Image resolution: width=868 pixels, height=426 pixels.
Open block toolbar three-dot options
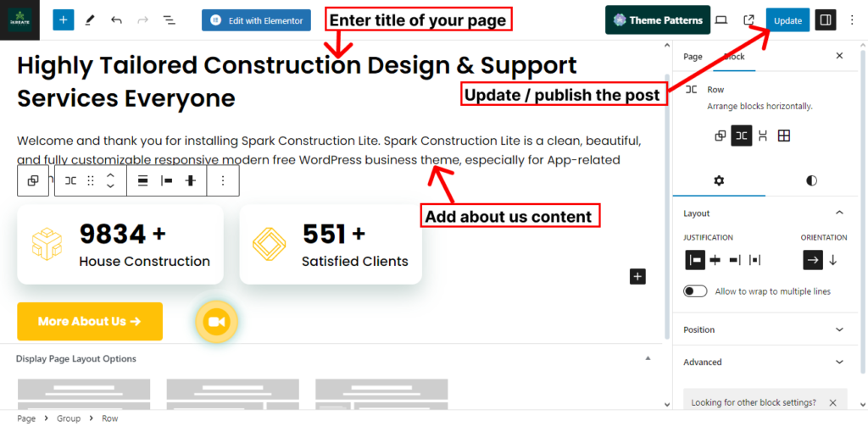point(223,180)
